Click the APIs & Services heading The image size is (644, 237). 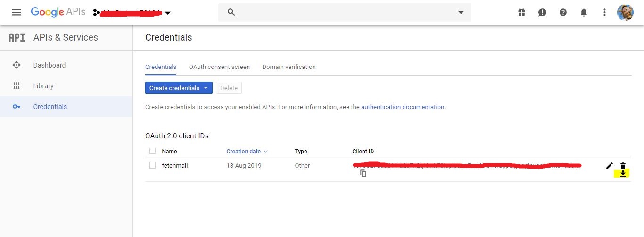[x=66, y=38]
